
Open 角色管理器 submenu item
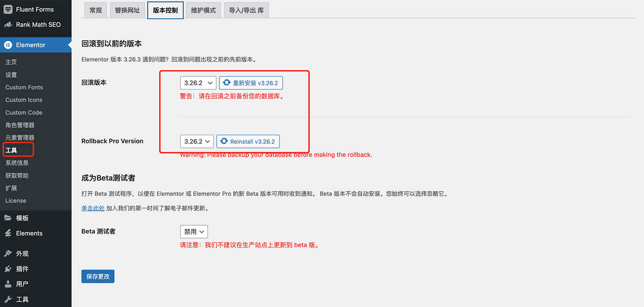(20, 125)
